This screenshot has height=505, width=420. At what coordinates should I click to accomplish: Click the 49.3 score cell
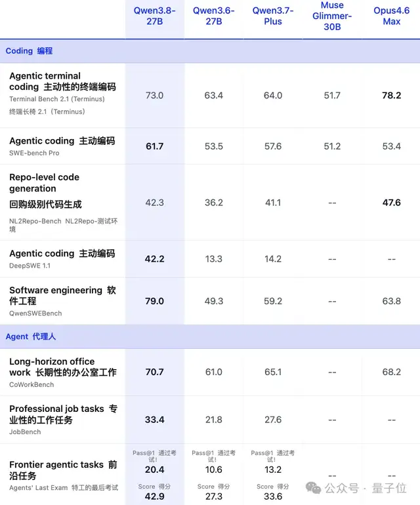[214, 301]
